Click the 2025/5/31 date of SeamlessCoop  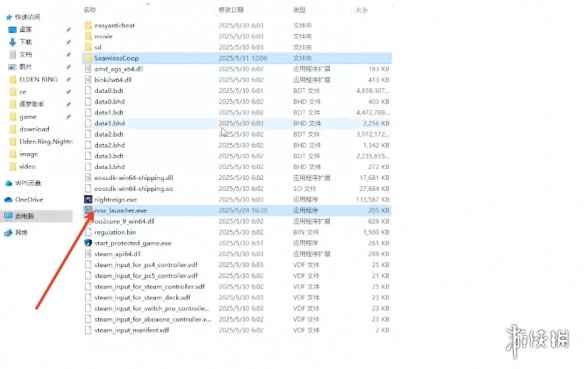click(x=243, y=58)
